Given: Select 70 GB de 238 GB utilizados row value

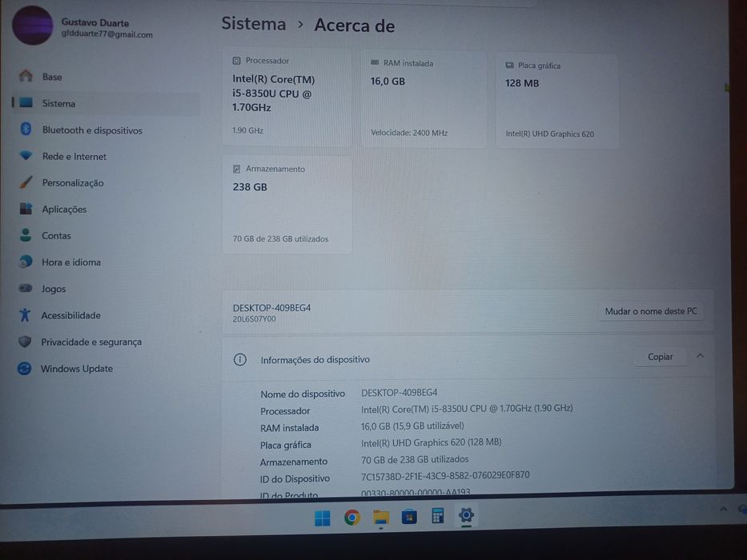Looking at the screenshot, I should point(415,459).
